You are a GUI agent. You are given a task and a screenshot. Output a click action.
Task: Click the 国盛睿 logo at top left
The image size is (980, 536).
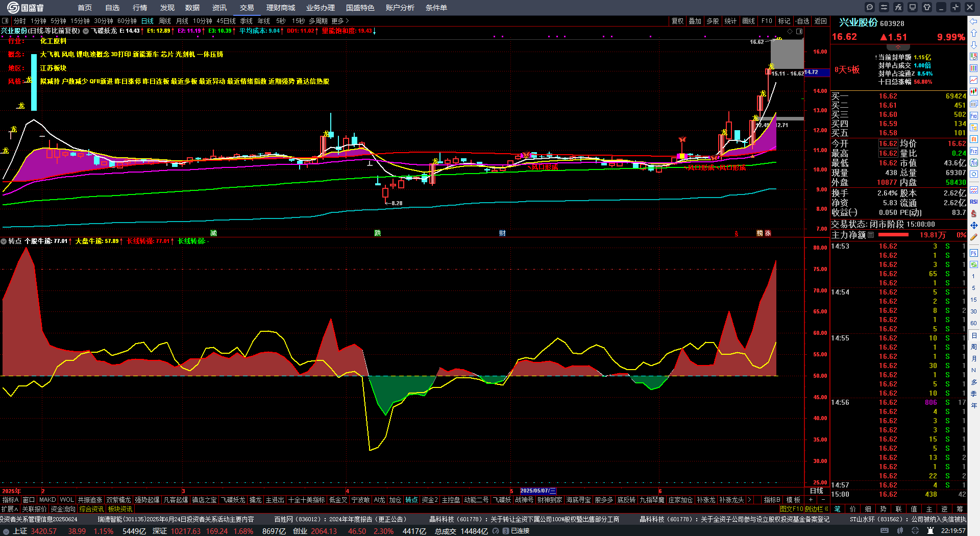pos(25,8)
